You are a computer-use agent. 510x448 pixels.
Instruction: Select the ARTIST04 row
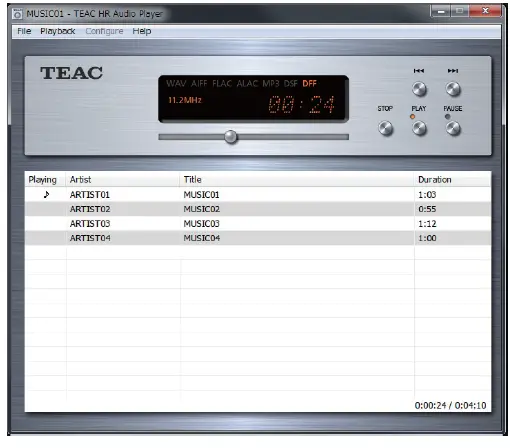258,238
